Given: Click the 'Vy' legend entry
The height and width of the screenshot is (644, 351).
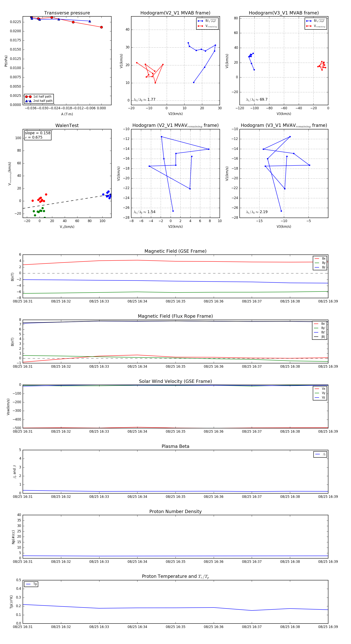Looking at the screenshot, I should (320, 393).
